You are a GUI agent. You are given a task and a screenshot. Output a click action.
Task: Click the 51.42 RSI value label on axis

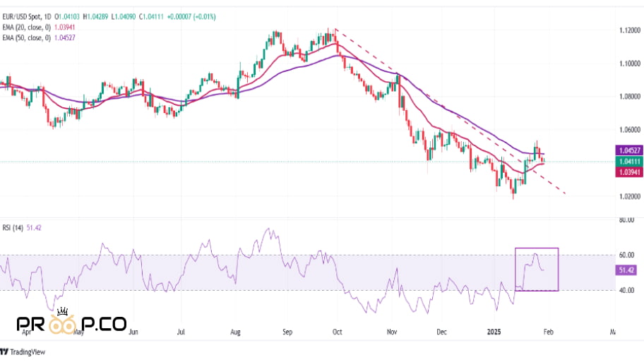[x=626, y=270]
